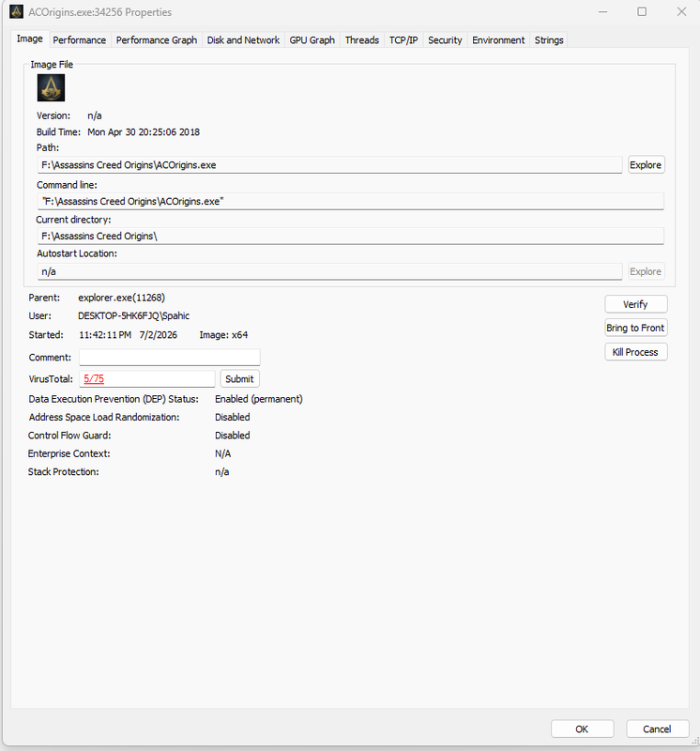
Task: Click the Verify button
Action: pos(636,304)
